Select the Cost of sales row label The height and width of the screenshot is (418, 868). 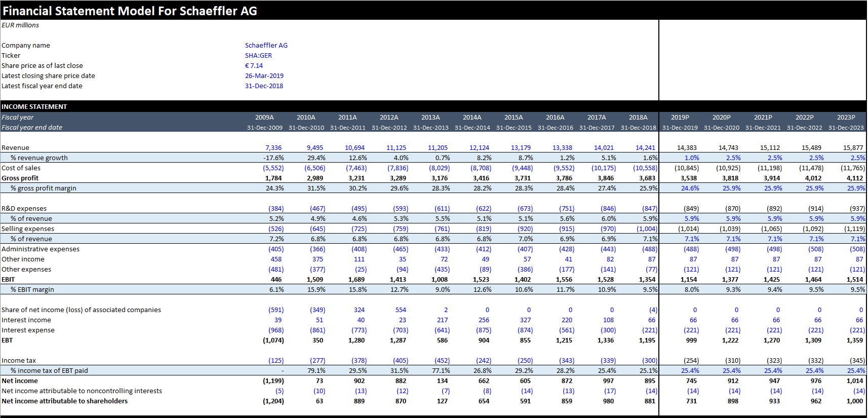[x=21, y=168]
